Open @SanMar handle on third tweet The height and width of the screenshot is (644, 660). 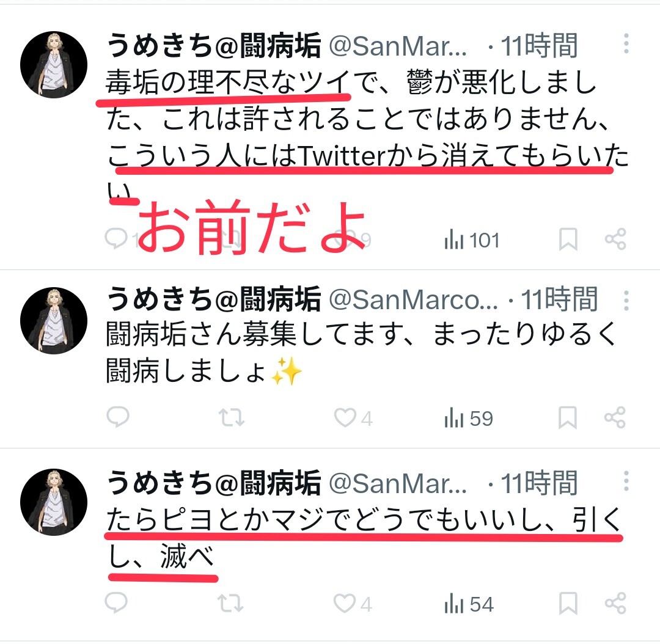[397, 483]
